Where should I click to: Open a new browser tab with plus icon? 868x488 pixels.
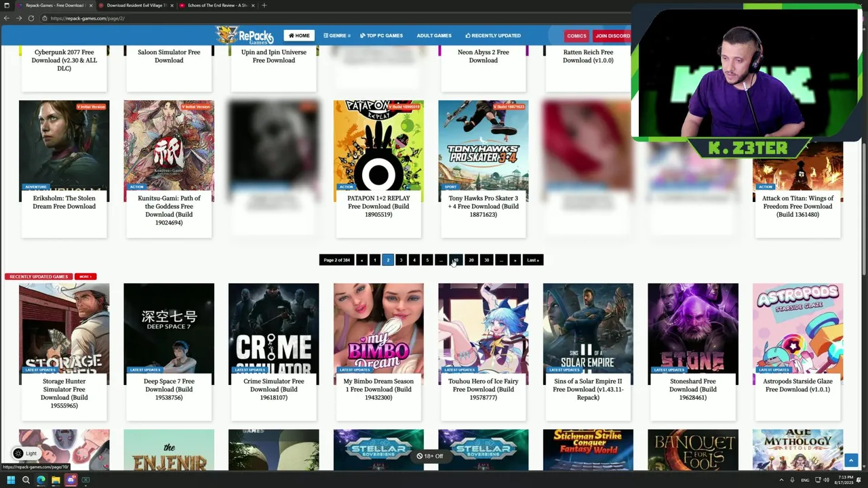coord(264,5)
